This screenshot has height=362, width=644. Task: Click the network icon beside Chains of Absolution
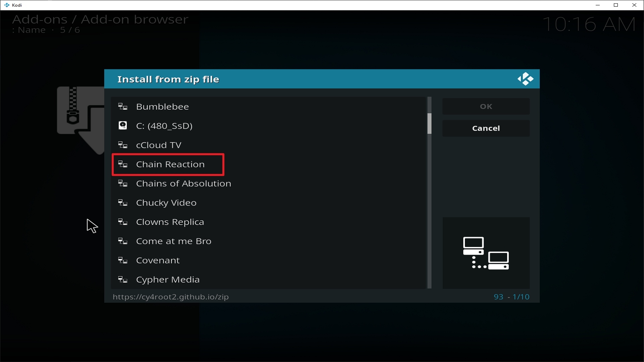coord(123,183)
